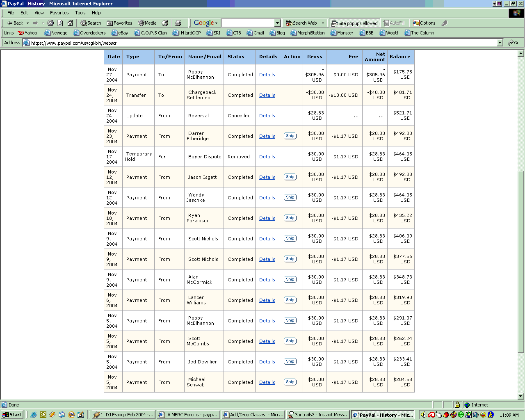Open the View menu
The image size is (525, 420).
(39, 13)
